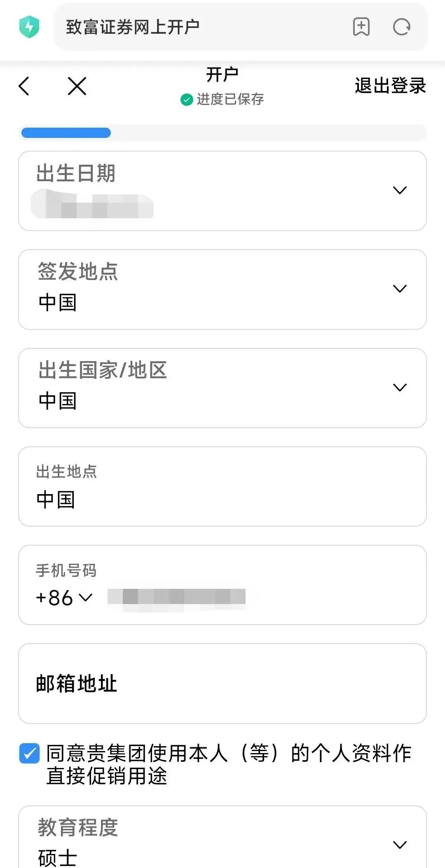Click 退出登录 to log out

390,86
